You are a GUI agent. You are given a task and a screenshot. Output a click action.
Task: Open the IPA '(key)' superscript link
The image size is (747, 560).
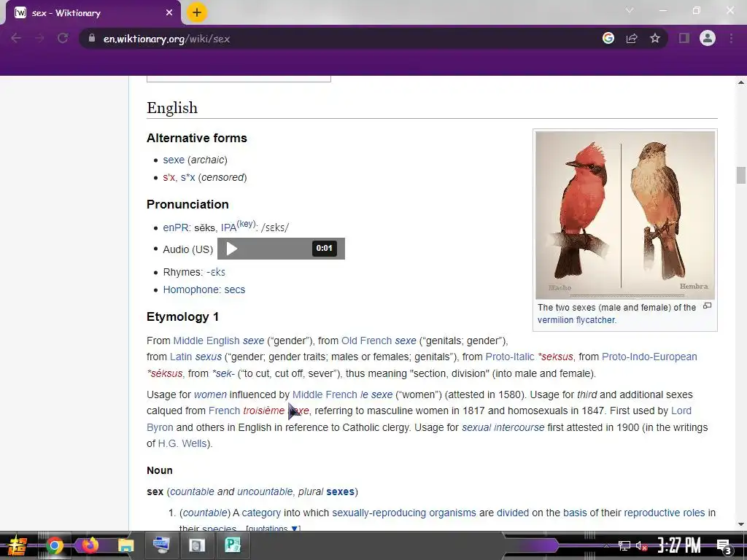point(247,225)
